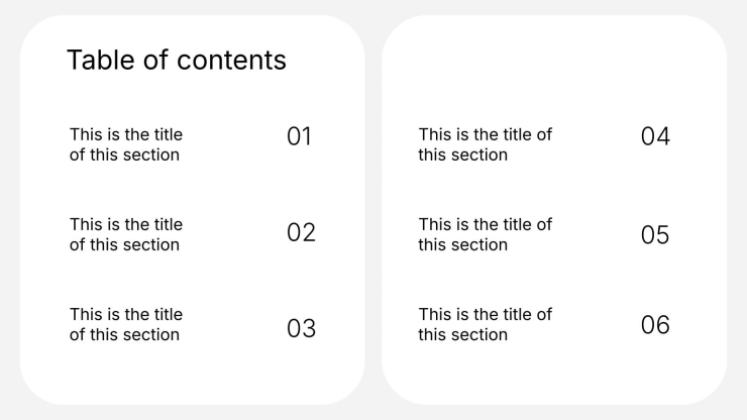Select the section number 04
This screenshot has height=420, width=747.
(x=656, y=137)
